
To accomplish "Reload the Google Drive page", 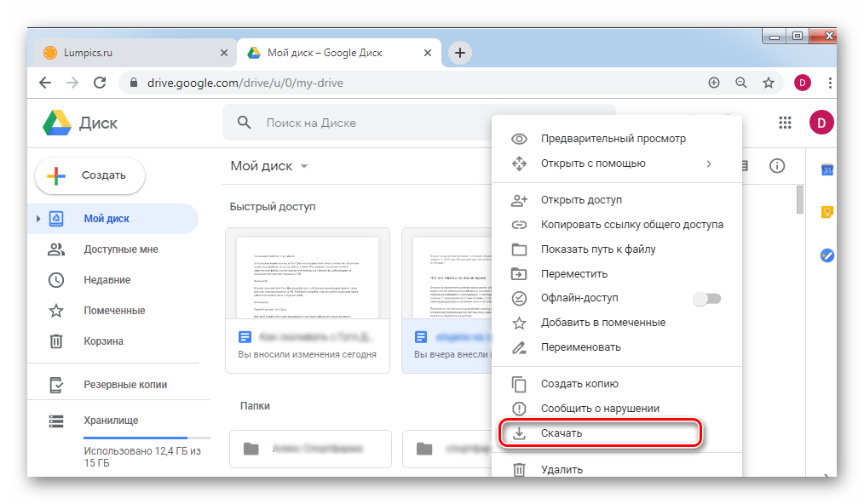I will point(100,83).
